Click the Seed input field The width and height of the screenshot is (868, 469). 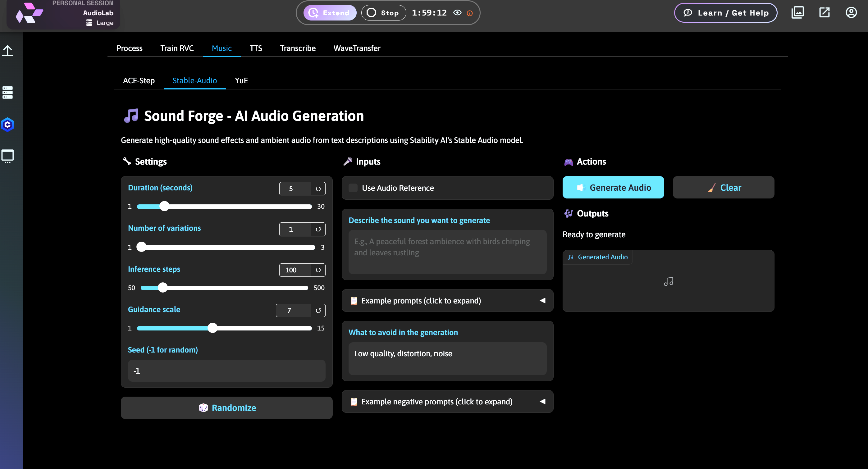pos(227,371)
